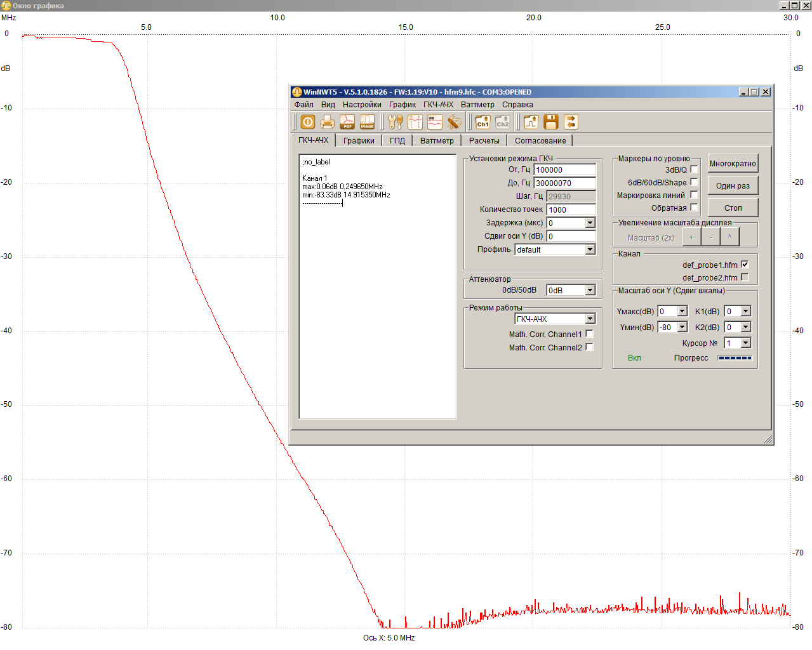Click the Прогресс progress bar
Screen dimensions: 812x650
pyautogui.click(x=735, y=358)
